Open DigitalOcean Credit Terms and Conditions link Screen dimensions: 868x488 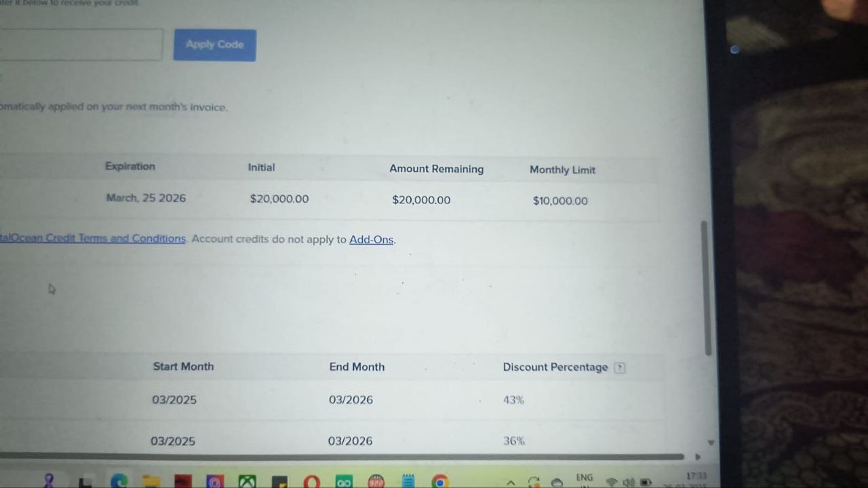(92, 239)
